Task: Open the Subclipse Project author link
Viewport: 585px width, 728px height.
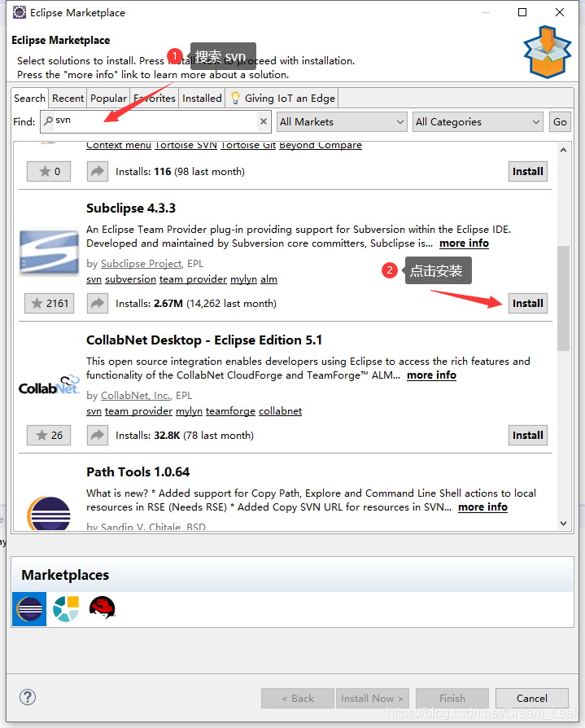Action: [141, 264]
